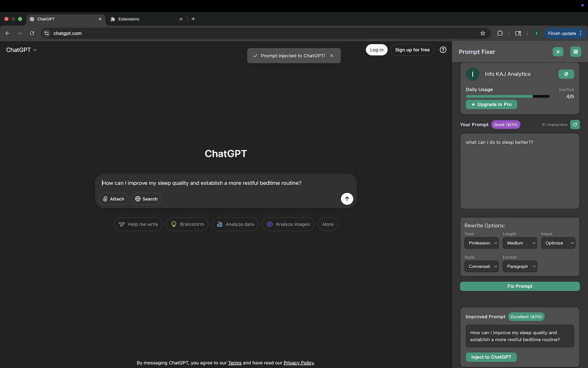Click Upgrade to Pro
The height and width of the screenshot is (368, 588).
(491, 104)
